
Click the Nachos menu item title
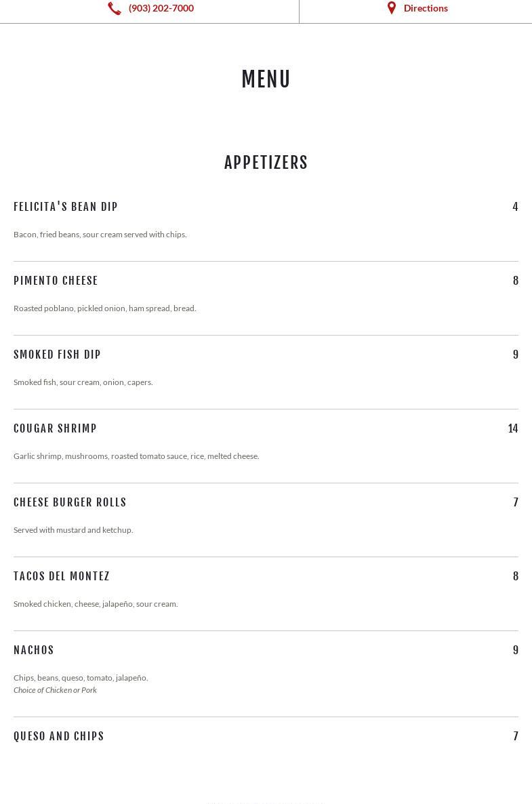(x=34, y=650)
